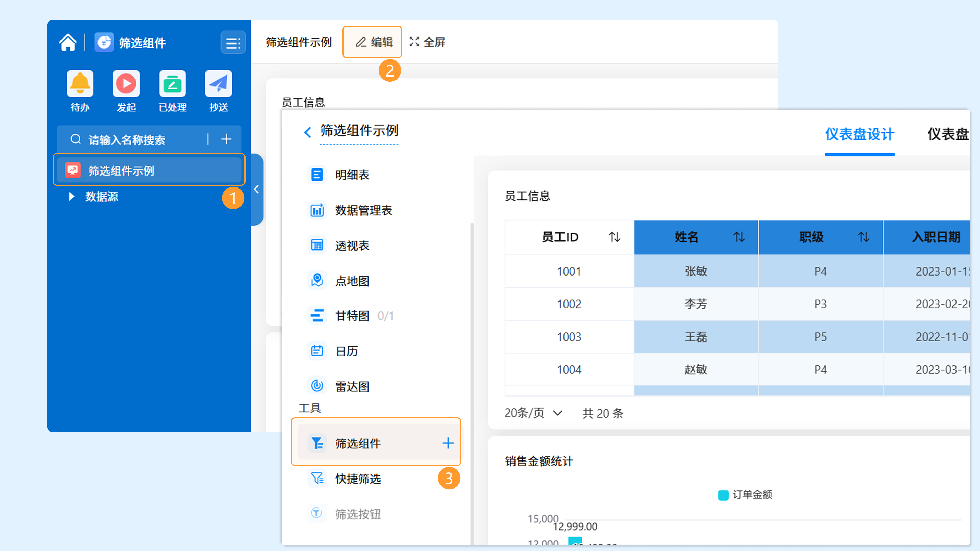Collapse the sidebar with arrow handle
This screenshot has height=551, width=980.
click(257, 189)
